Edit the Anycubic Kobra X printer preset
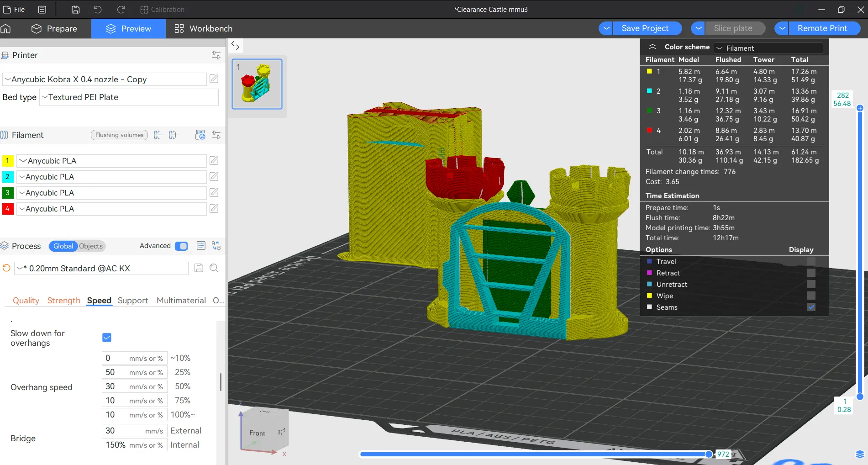This screenshot has width=868, height=465. [x=214, y=79]
